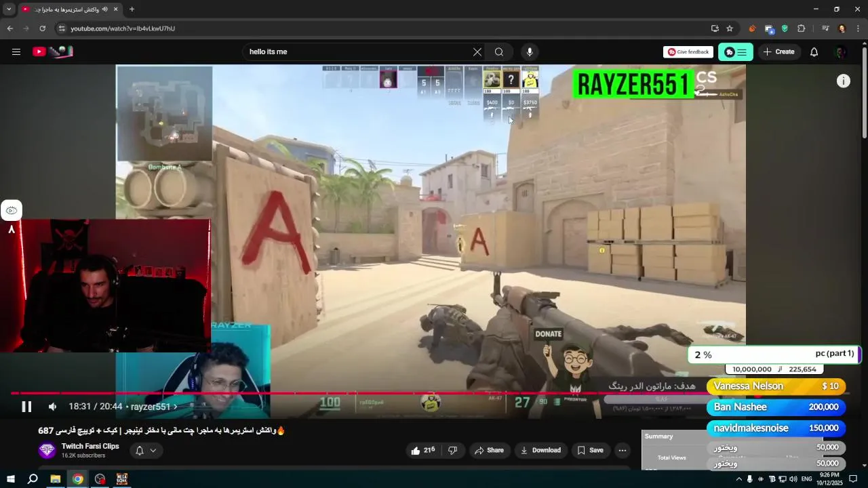Open Windows Start menu
The image size is (868, 488).
point(10,479)
